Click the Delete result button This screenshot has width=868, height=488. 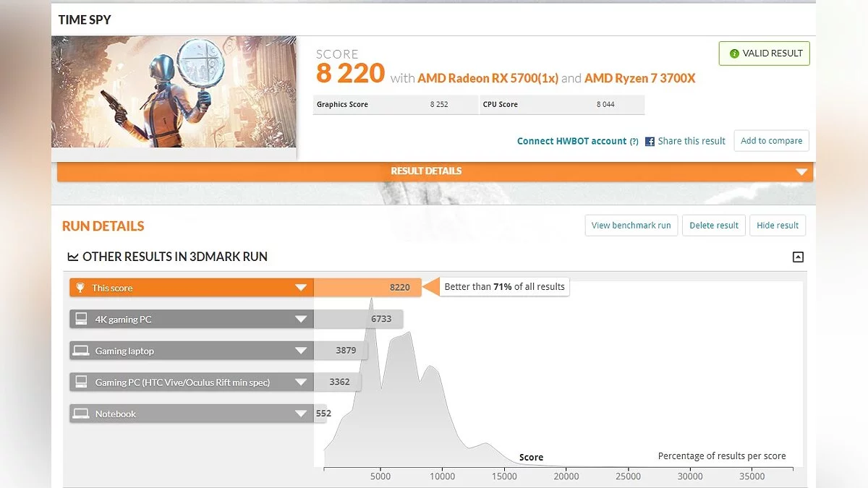click(713, 226)
